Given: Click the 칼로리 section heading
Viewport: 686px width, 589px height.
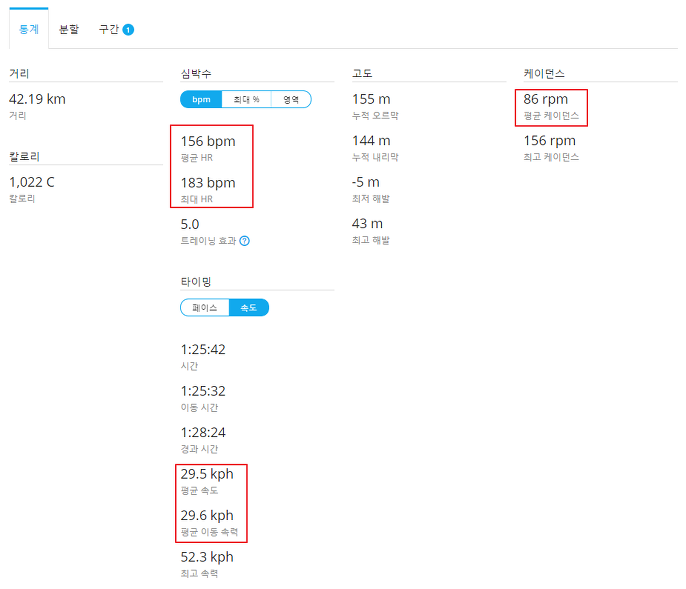Looking at the screenshot, I should coord(24,156).
